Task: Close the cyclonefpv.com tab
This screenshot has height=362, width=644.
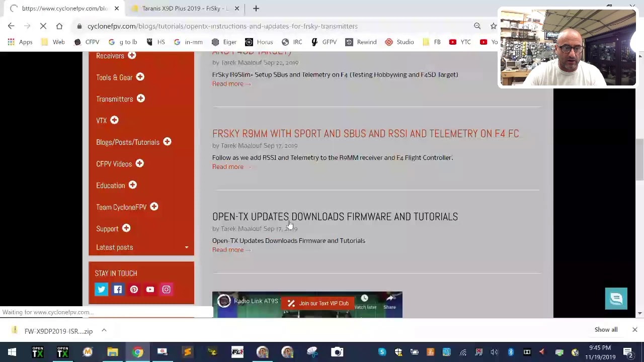Action: coord(117,9)
